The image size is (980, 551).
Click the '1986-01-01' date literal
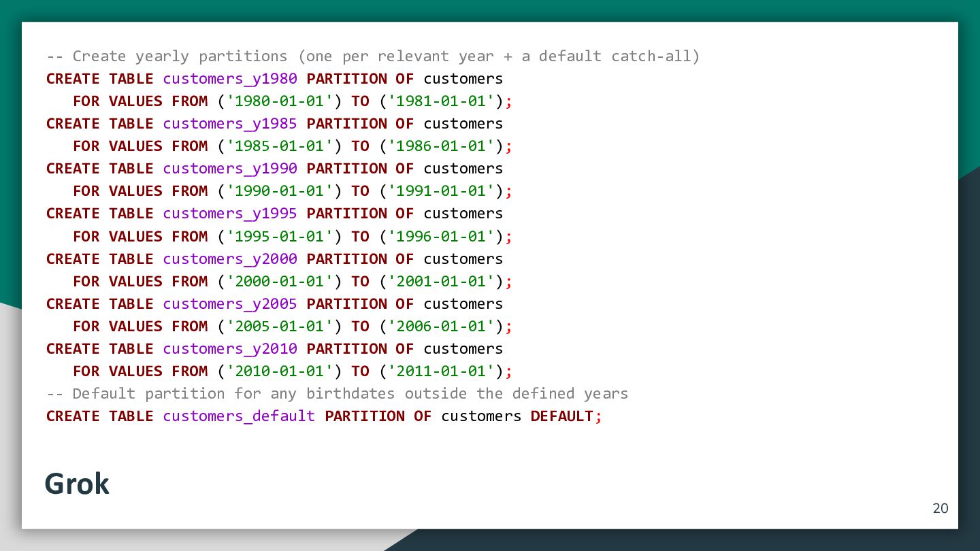[x=441, y=146]
